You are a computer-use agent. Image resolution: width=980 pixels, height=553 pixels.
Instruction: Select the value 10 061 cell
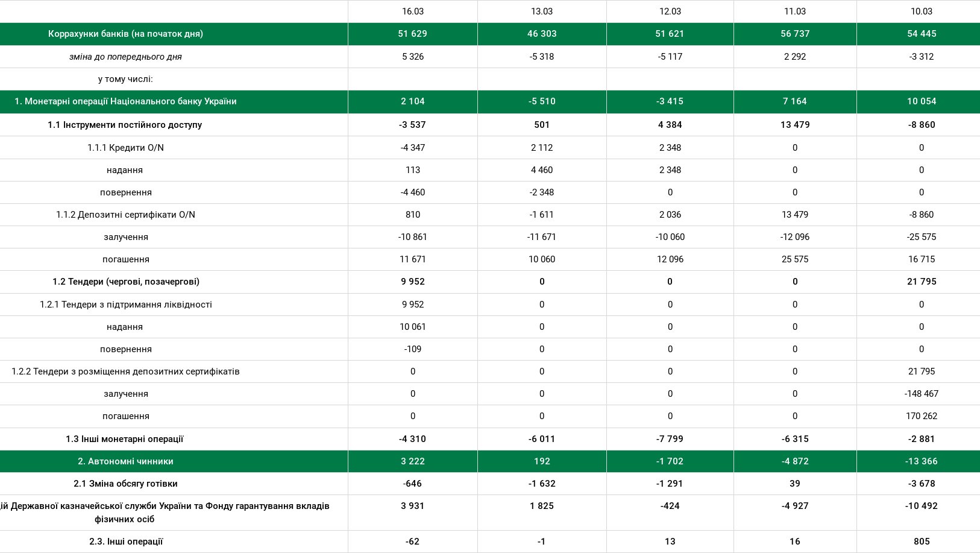[x=412, y=327]
